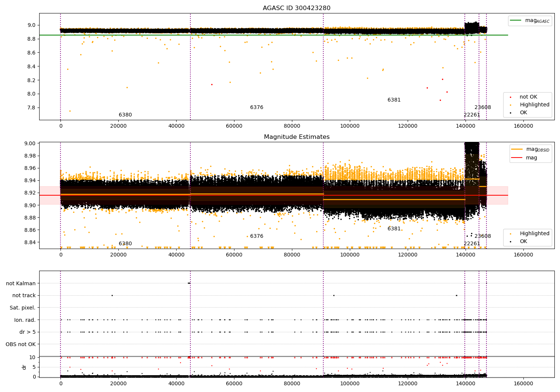Click the 10 y-tick of bottom dr plot

coord(33,358)
